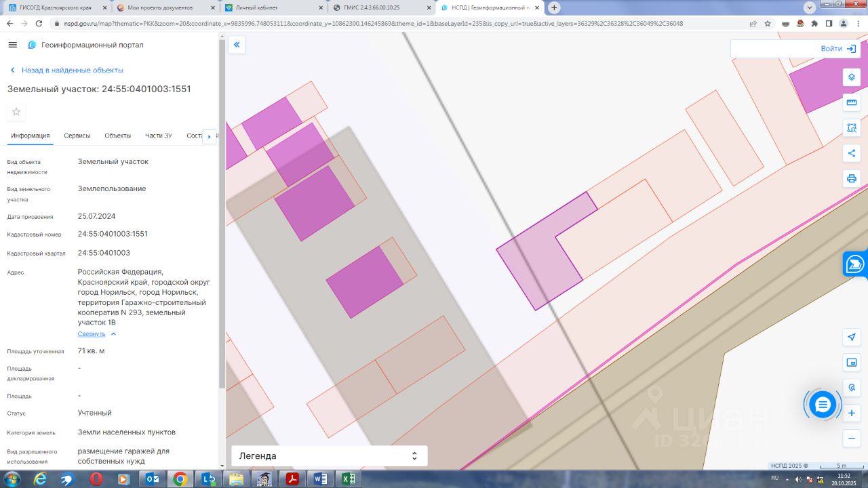
Task: Show hidden system tray icons
Action: [787, 480]
